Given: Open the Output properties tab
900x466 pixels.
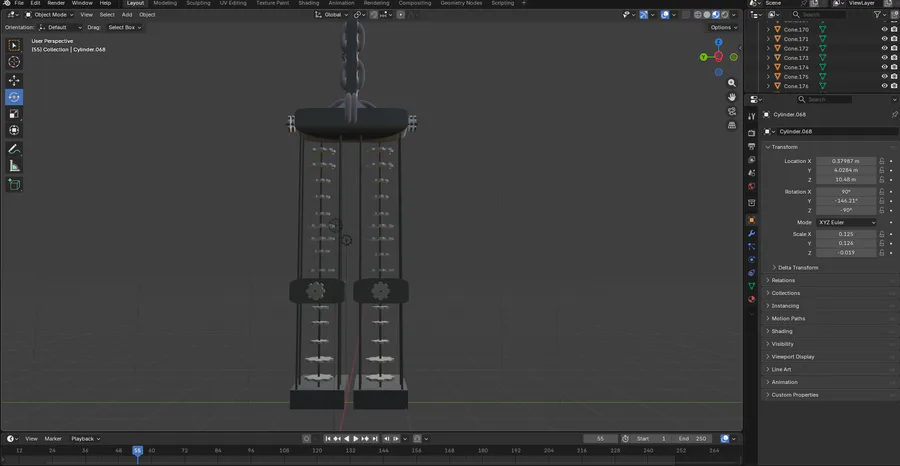Looking at the screenshot, I should (752, 146).
